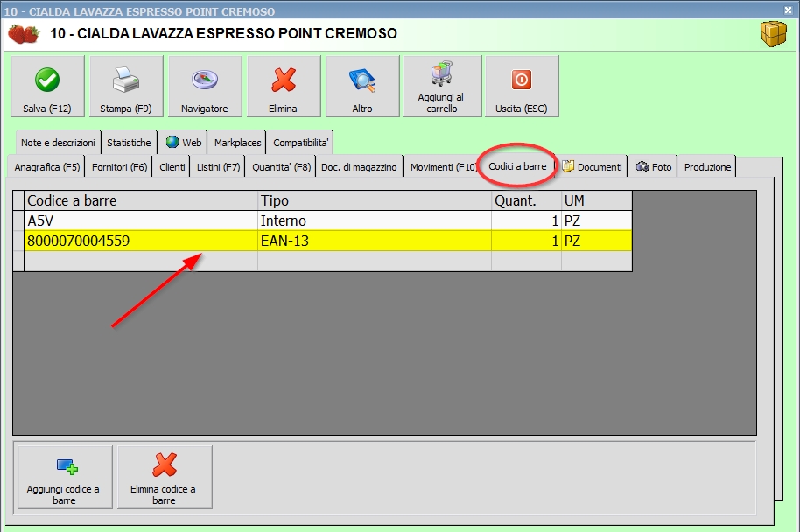Click the empty new-row barcode cell

pos(141,261)
